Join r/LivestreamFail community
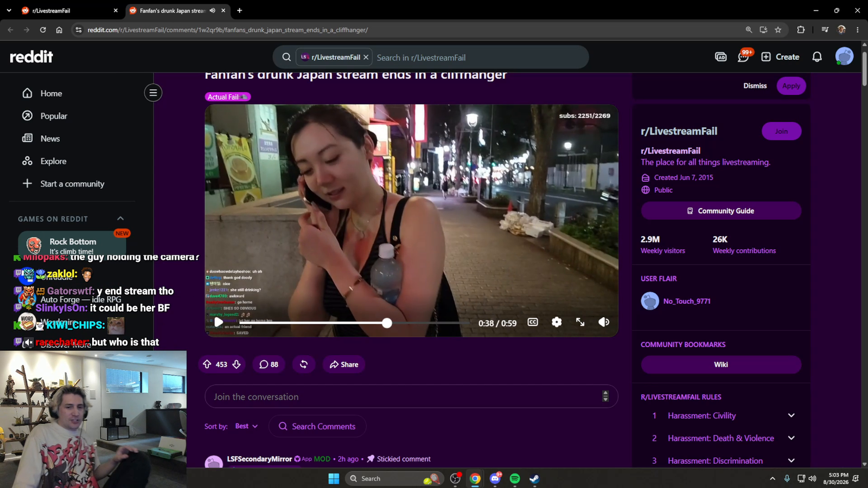The image size is (868, 488). tap(781, 131)
